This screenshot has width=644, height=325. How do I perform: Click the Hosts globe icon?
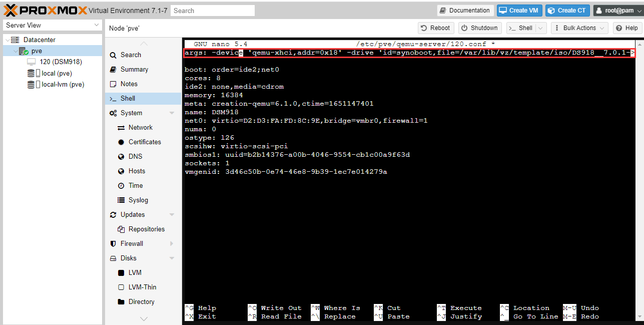tap(121, 171)
